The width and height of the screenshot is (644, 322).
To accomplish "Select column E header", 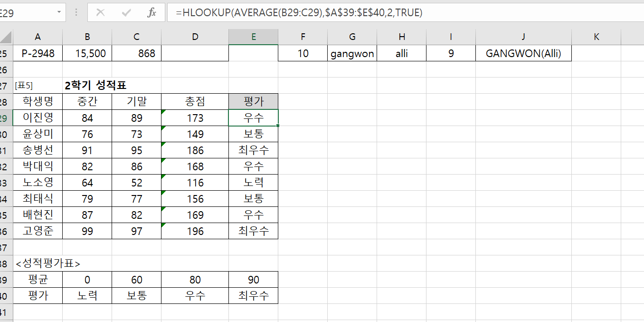I will click(x=253, y=37).
